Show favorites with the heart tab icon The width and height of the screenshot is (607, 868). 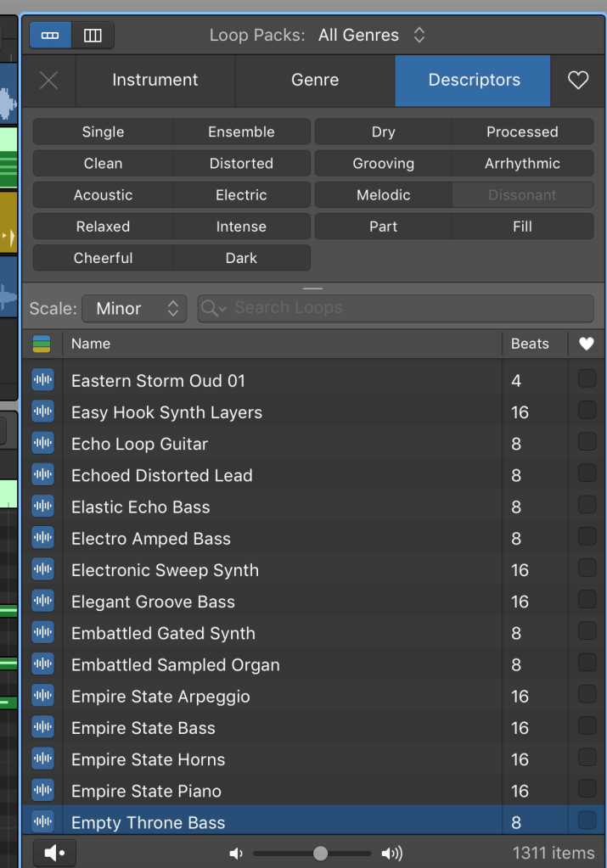[578, 81]
